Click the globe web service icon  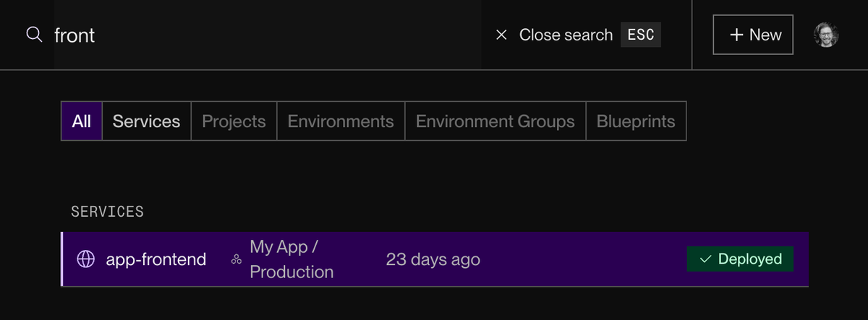(86, 259)
